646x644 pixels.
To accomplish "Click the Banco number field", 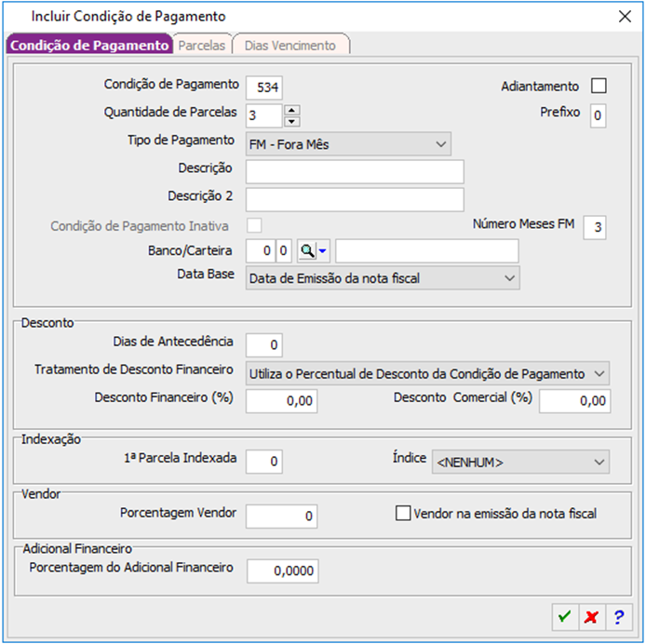I will (x=261, y=250).
